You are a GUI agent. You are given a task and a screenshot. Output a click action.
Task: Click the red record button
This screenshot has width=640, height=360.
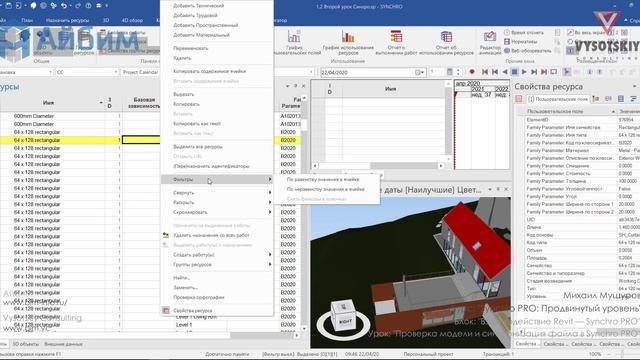click(x=472, y=72)
